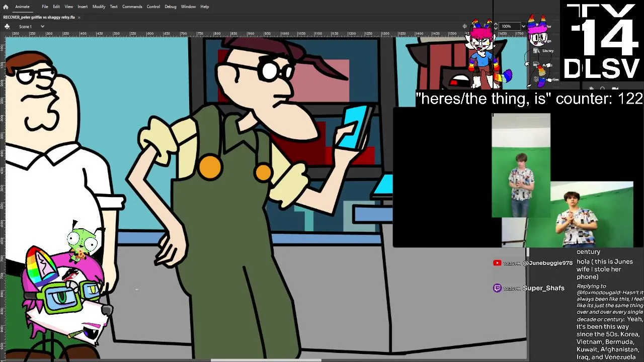The width and height of the screenshot is (644, 362).
Task: Expand the zoom percentage dropdown arrow
Action: [x=523, y=26]
